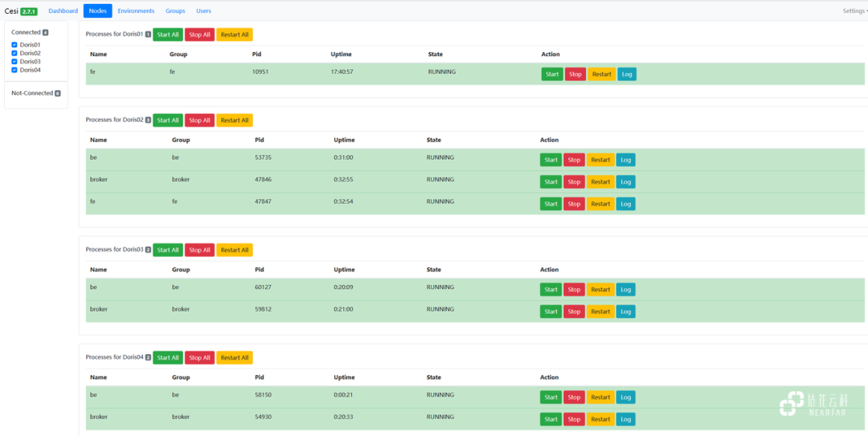Restart the fe process with pid 10951
This screenshot has width=868, height=436.
[x=602, y=74]
